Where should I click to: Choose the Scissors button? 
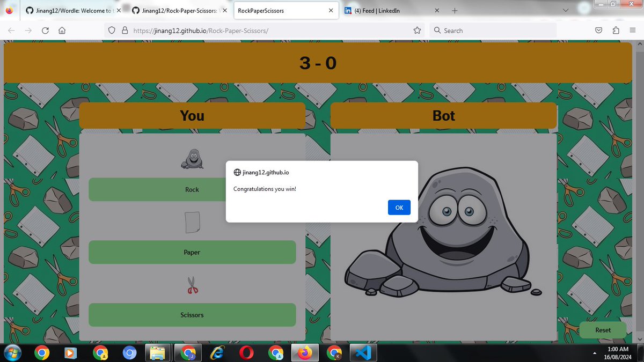click(x=192, y=315)
